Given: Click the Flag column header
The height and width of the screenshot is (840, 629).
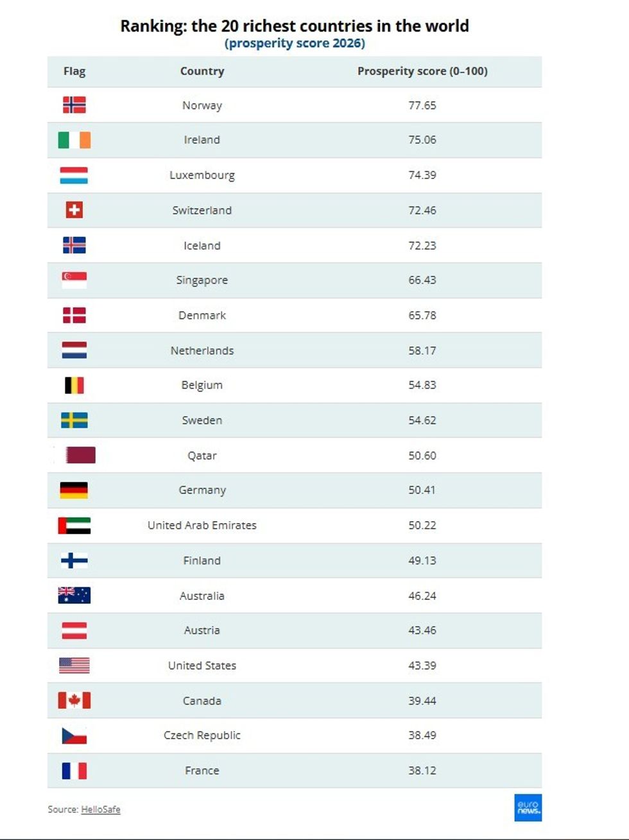Looking at the screenshot, I should pyautogui.click(x=74, y=71).
